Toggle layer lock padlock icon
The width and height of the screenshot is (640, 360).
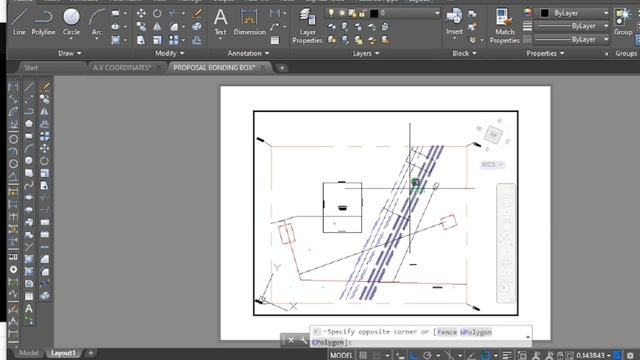click(362, 13)
